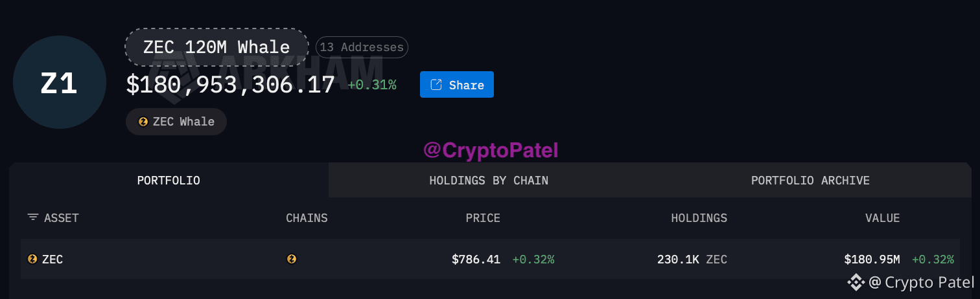
Task: Click the Z1 entity avatar circle
Action: pyautogui.click(x=60, y=82)
